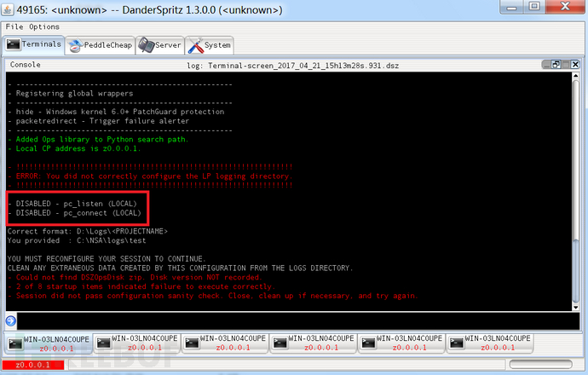Screen dimensions: 588x375
Task: Click the Console frame title label
Action: 25,65
